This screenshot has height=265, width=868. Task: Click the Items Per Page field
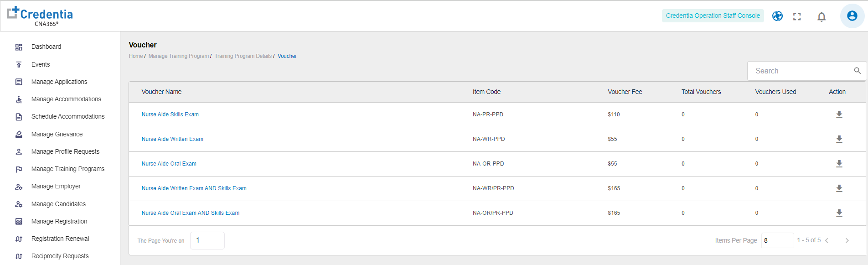(x=777, y=240)
